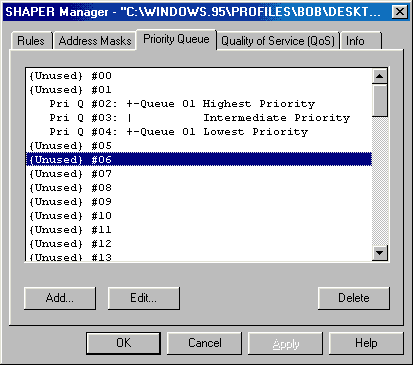The height and width of the screenshot is (365, 413).
Task: Open Quality of Service (QoS) tab
Action: (278, 41)
